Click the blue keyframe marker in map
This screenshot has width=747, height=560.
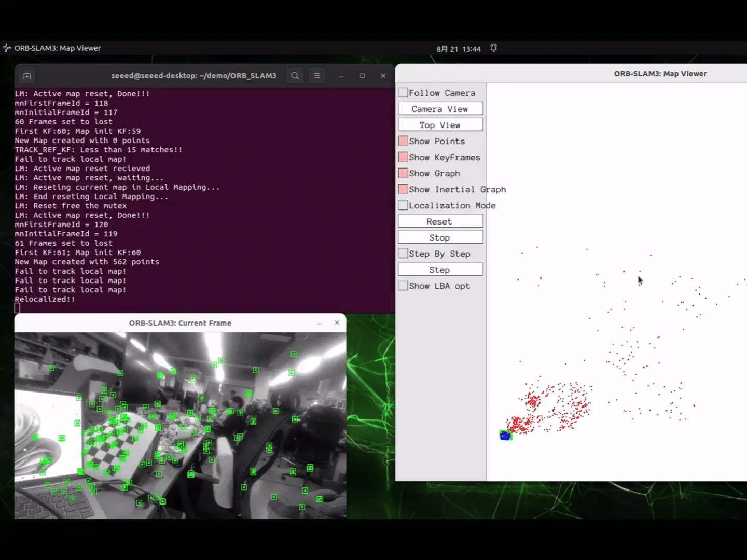point(505,436)
